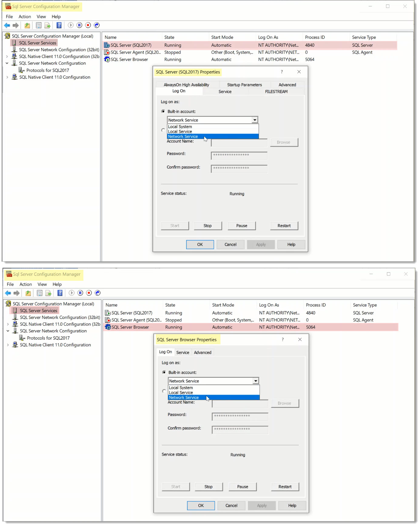The image size is (420, 526).
Task: Click Cancel in SQL2017 Properties dialog
Action: pos(230,245)
